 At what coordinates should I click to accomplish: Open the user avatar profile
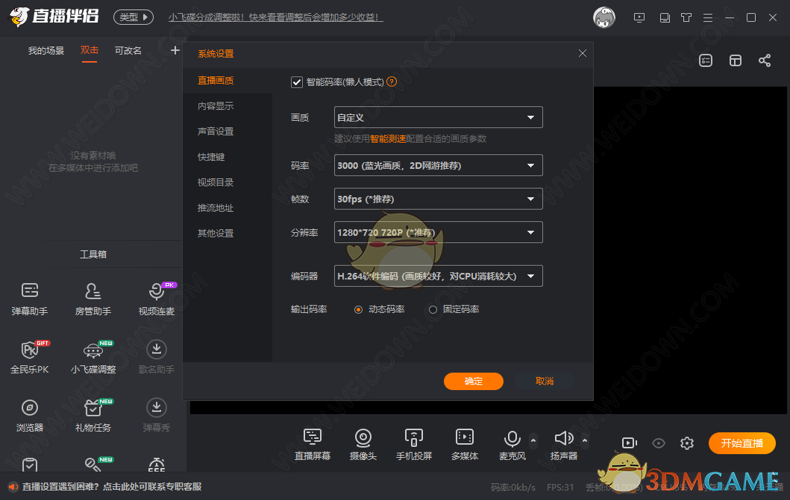point(604,18)
